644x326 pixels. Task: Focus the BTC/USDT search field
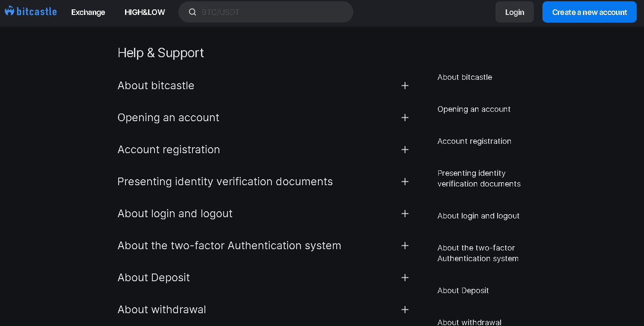pos(273,12)
